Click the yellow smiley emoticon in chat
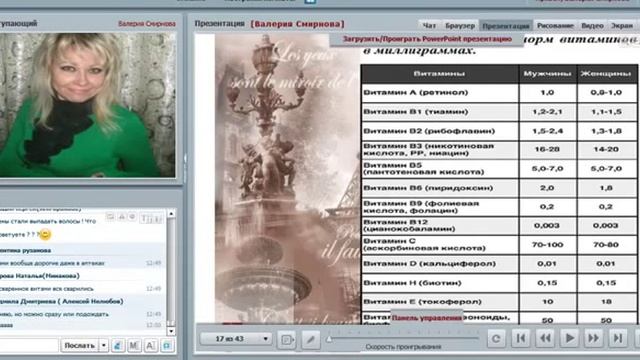 (45, 234)
